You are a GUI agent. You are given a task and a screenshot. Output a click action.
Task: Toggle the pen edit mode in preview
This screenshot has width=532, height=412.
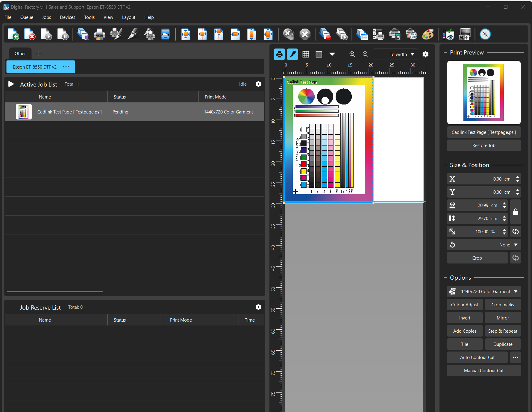click(x=292, y=54)
